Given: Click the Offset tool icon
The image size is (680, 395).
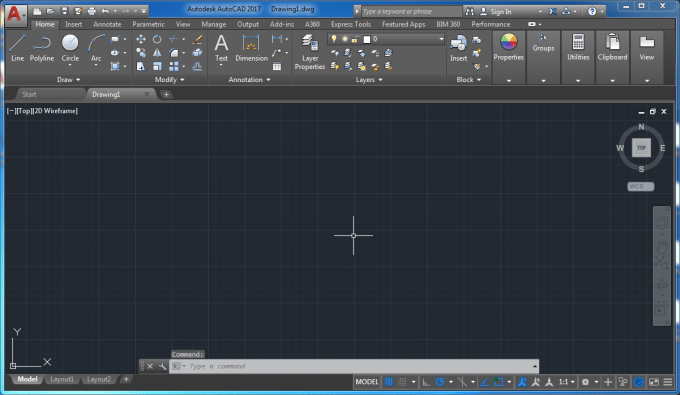Looking at the screenshot, I should [197, 66].
